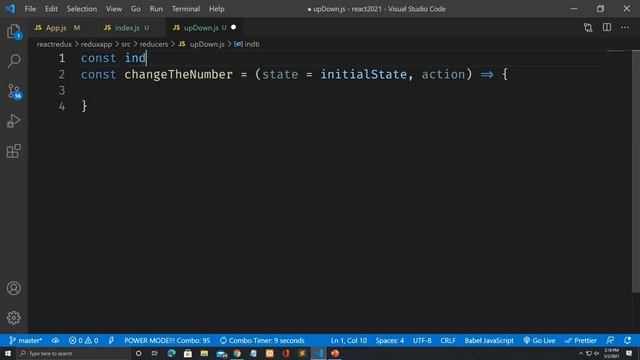The height and width of the screenshot is (360, 640).
Task: Open Microsoft Store from the taskbar
Action: tap(188, 353)
